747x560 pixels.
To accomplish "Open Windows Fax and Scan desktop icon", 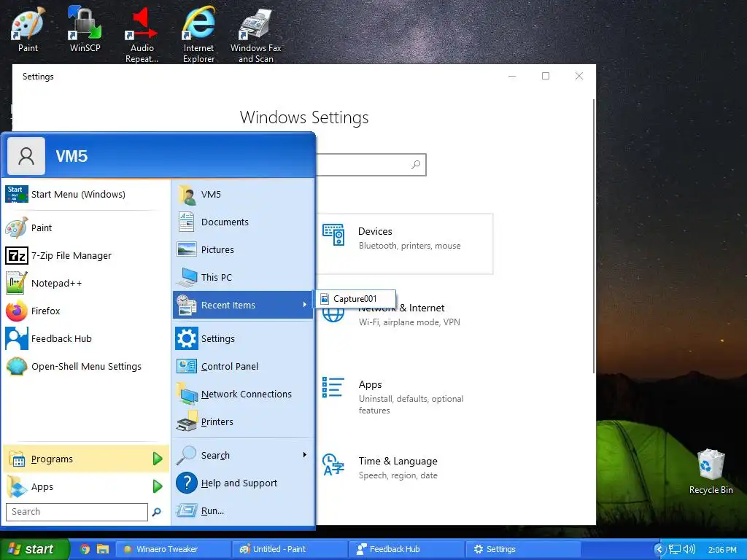I will pos(256,34).
